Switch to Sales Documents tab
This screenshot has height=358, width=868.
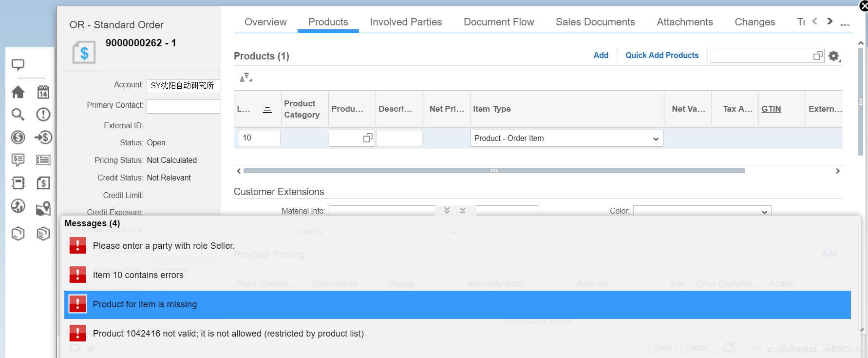[x=595, y=22]
